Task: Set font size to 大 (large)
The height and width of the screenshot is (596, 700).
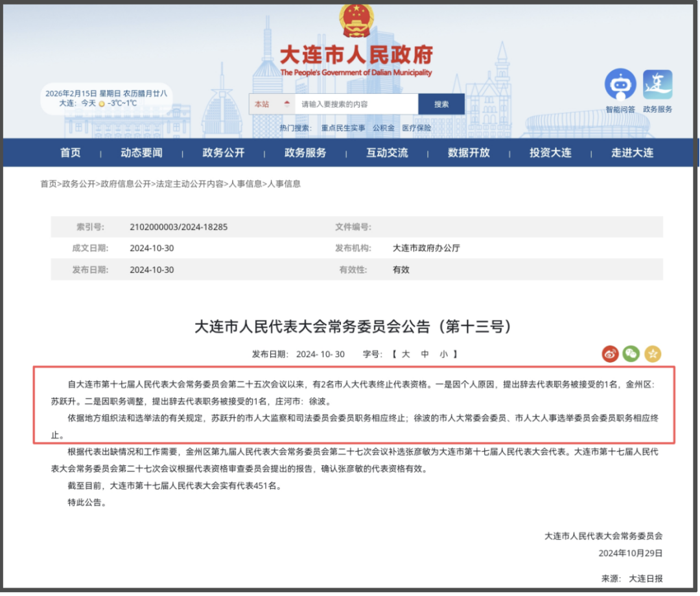Action: click(x=406, y=354)
